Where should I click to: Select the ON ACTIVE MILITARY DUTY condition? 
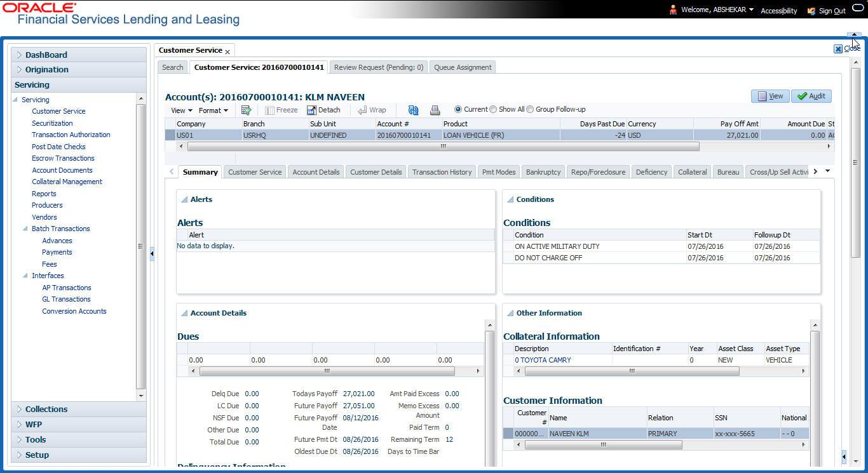tap(661, 246)
